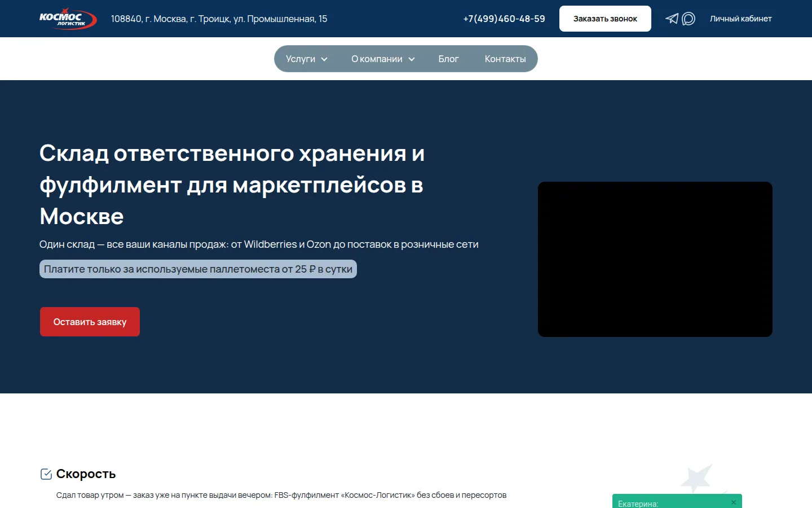Go to the Контакты page
The width and height of the screenshot is (812, 508).
pyautogui.click(x=505, y=59)
